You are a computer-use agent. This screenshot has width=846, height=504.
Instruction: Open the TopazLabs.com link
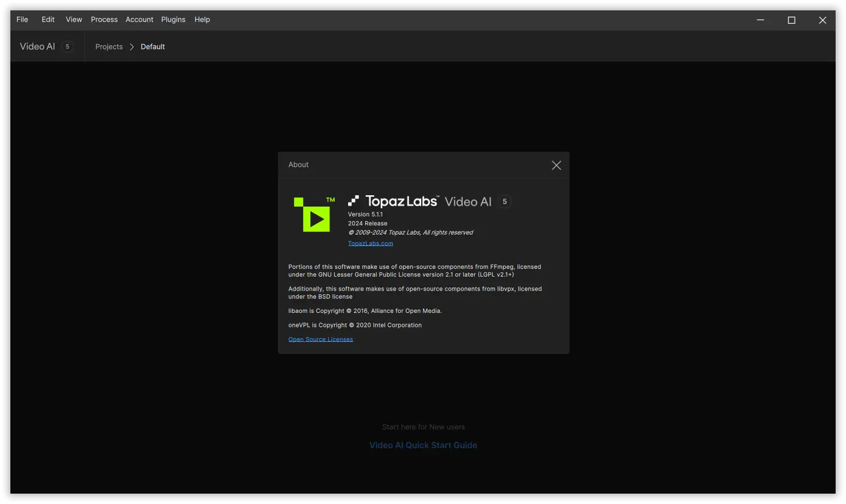click(370, 243)
